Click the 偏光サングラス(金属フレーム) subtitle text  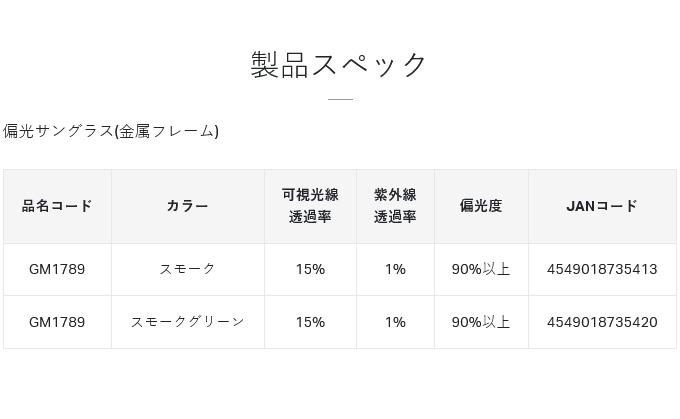tap(111, 131)
